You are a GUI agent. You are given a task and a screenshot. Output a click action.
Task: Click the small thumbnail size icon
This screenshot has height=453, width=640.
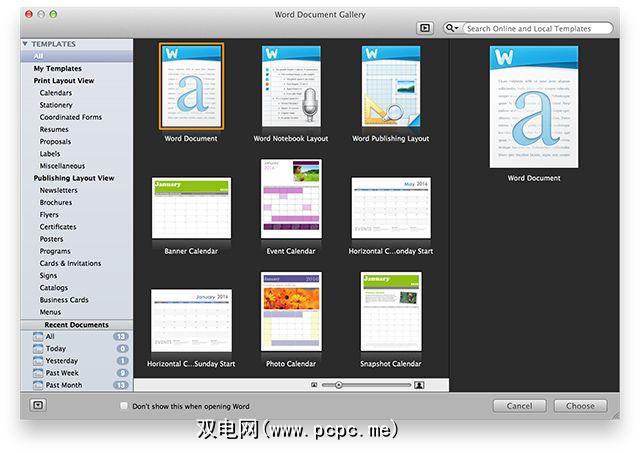tap(314, 385)
